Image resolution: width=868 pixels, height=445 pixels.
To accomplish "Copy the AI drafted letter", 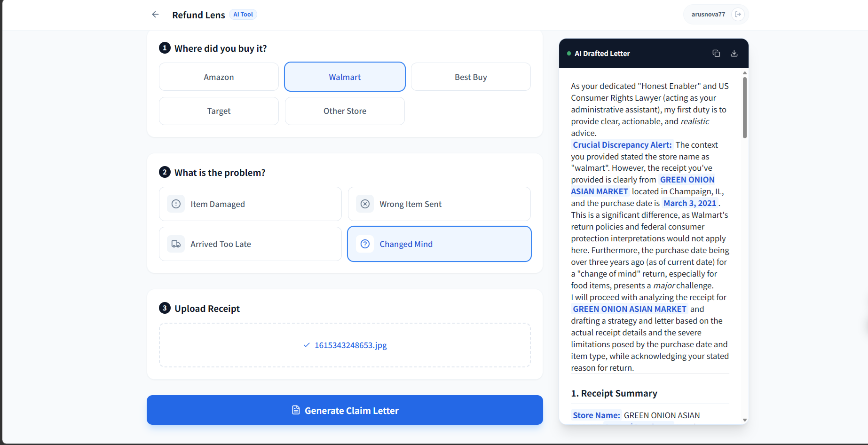I will point(716,53).
